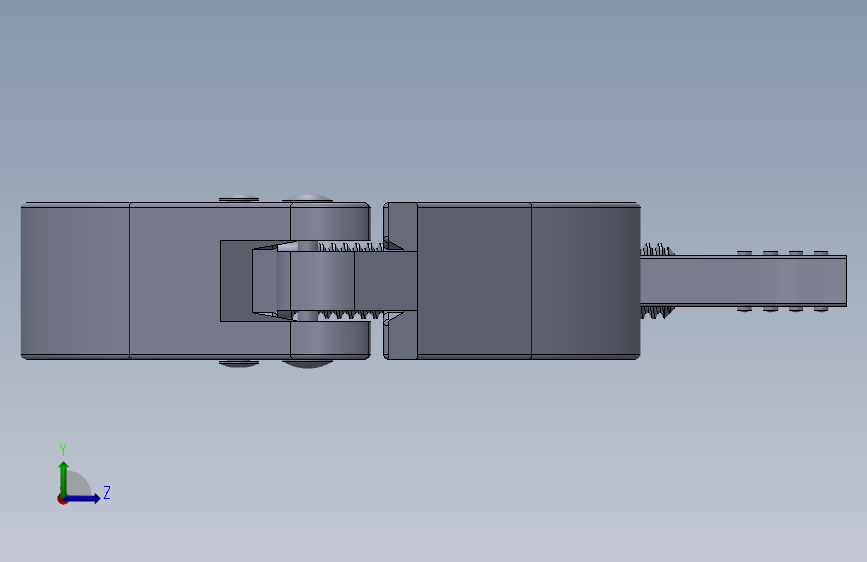Select the rightmost dark face of the right block
Screen dimensions: 867x562
pyautogui.click(x=586, y=281)
